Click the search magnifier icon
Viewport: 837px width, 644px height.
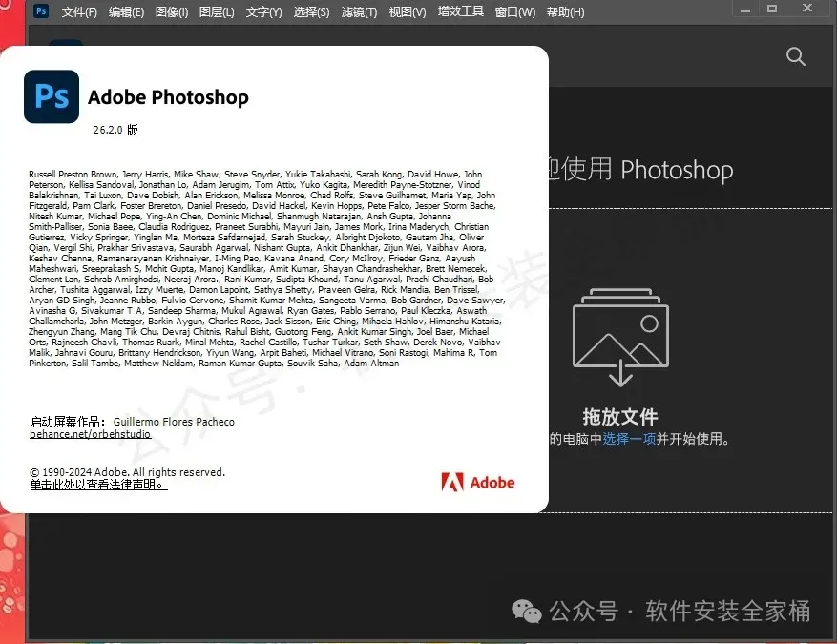pos(795,56)
